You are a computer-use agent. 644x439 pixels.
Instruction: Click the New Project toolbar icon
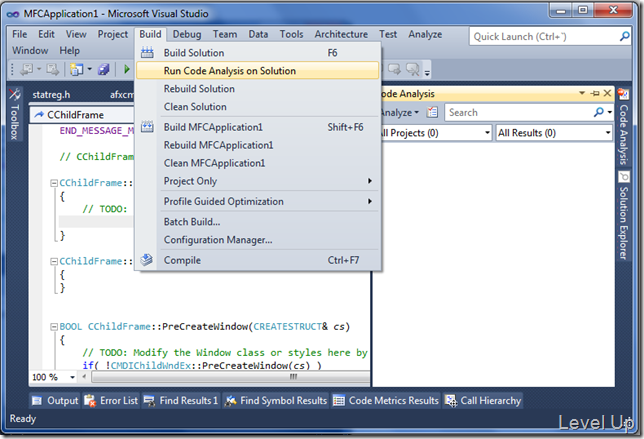click(x=76, y=69)
